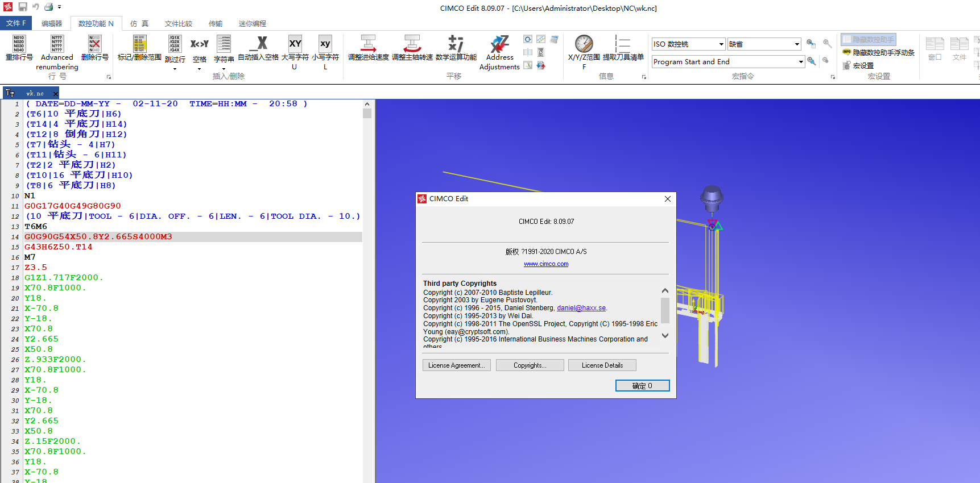Image resolution: width=980 pixels, height=483 pixels.
Task: Click code line G0G17G40G49G80G90
Action: [x=73, y=206]
